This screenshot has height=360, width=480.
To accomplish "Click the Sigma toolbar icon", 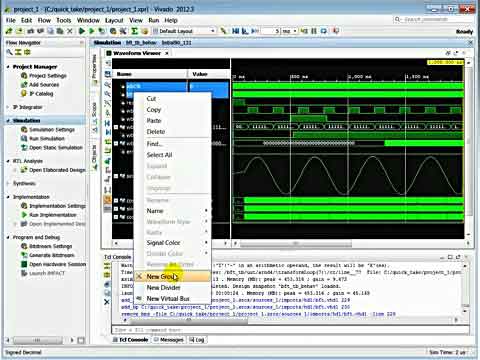I will [x=134, y=31].
